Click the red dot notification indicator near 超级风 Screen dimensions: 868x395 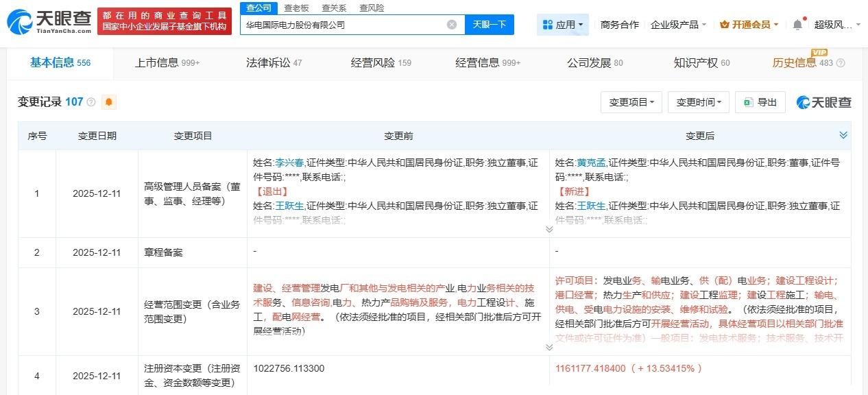pos(806,19)
